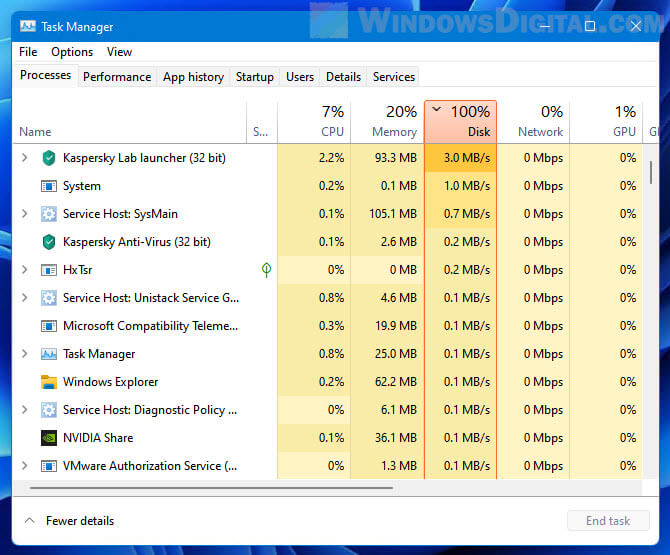The image size is (670, 555).
Task: Open the View menu
Action: pyautogui.click(x=119, y=52)
